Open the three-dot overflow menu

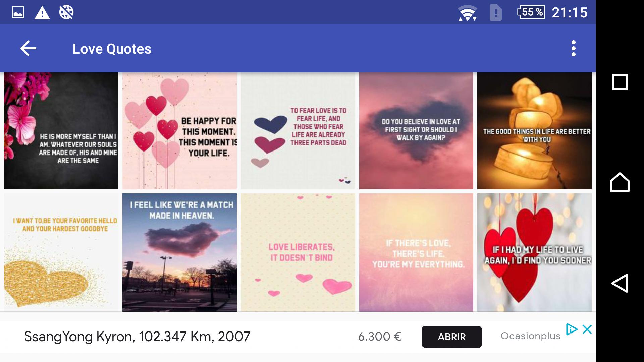pyautogui.click(x=574, y=49)
